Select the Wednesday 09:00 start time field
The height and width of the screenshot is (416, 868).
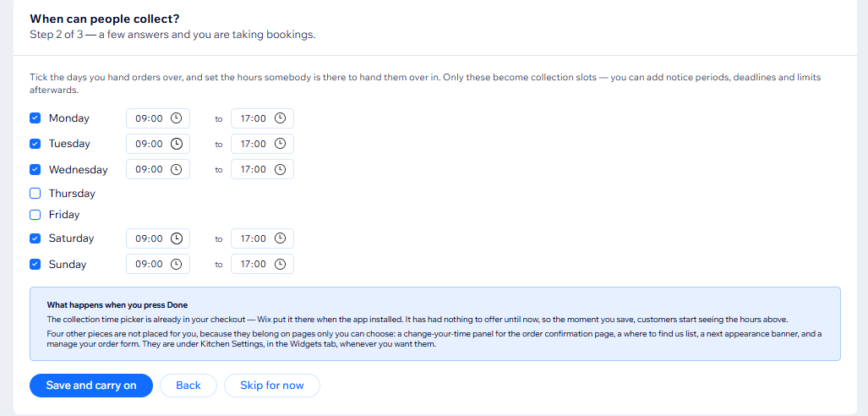[x=158, y=169]
